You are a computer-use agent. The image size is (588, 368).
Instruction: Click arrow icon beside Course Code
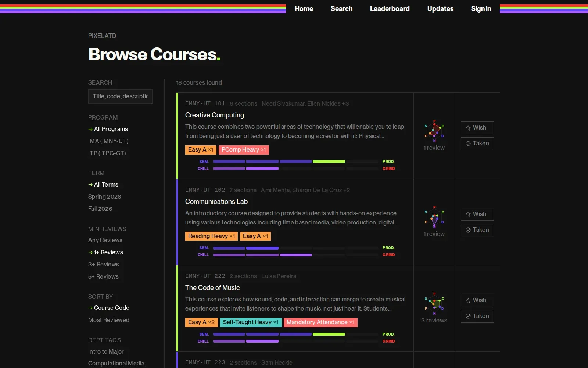point(90,308)
